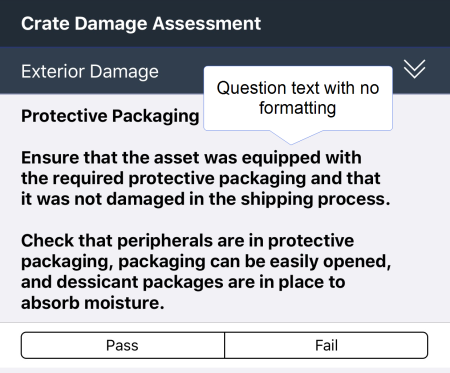The height and width of the screenshot is (373, 450).
Task: Click the Crate Damage Assessment title
Action: (141, 24)
